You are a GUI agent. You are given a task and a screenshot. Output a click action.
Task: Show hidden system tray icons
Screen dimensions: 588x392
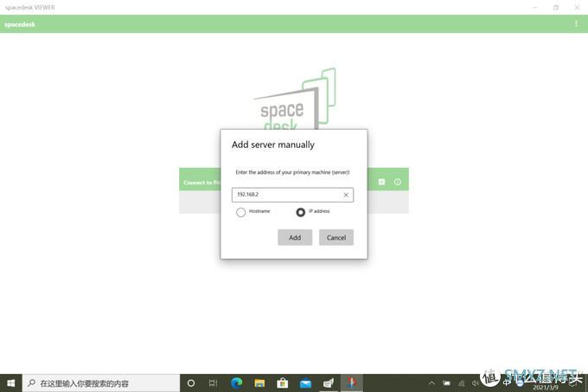pos(431,383)
